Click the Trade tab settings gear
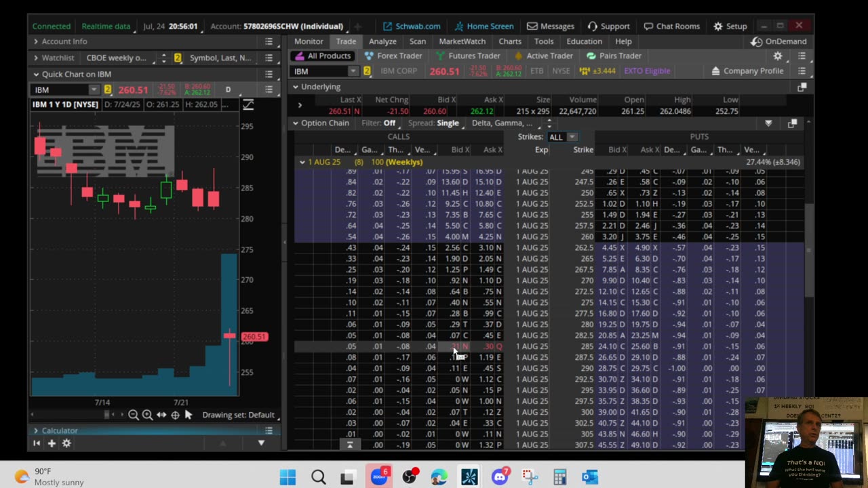This screenshot has width=868, height=488. tap(778, 56)
